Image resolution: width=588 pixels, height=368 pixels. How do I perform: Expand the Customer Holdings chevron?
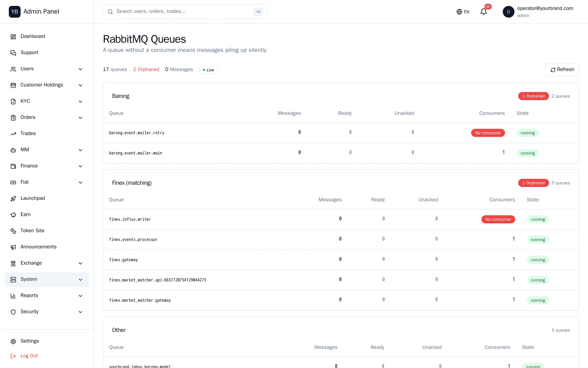click(80, 85)
